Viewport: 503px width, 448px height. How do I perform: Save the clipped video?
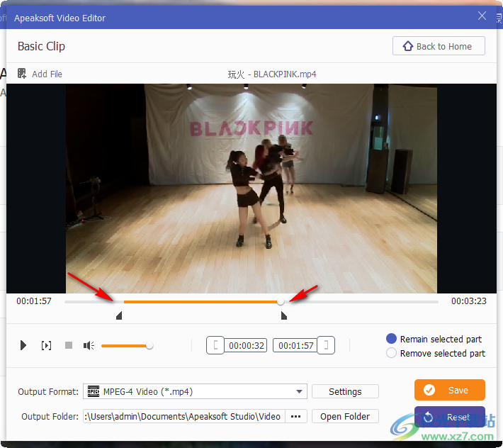449,390
